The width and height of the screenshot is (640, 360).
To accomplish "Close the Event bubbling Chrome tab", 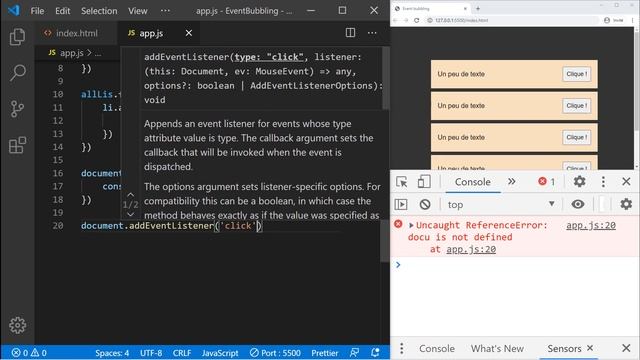I will pyautogui.click(x=465, y=9).
